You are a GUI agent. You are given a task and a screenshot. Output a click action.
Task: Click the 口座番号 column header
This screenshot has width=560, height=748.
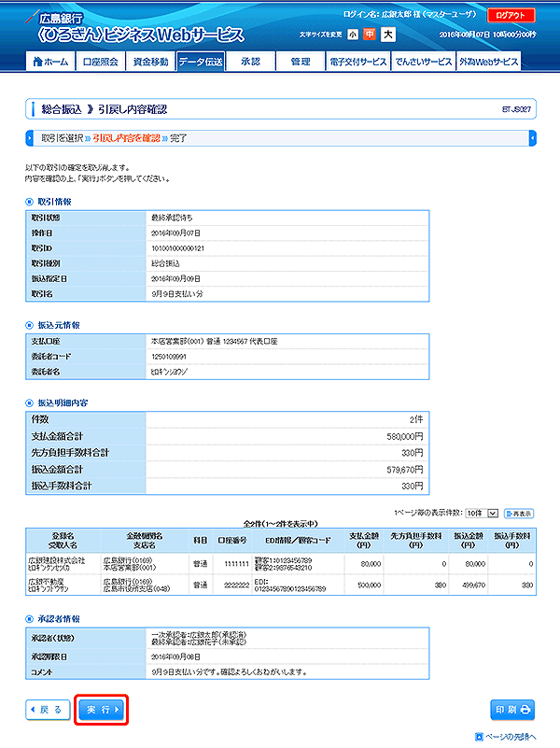pos(232,540)
